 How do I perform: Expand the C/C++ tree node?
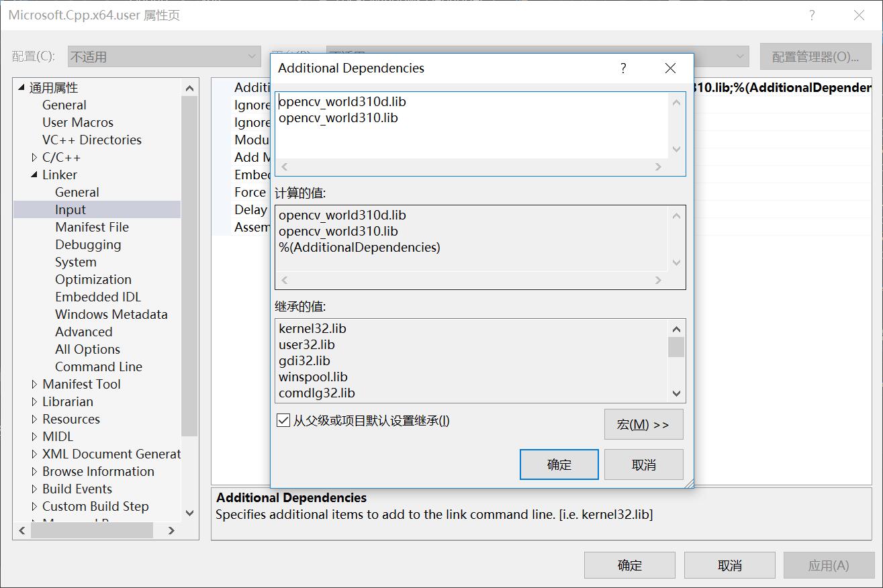coord(34,157)
